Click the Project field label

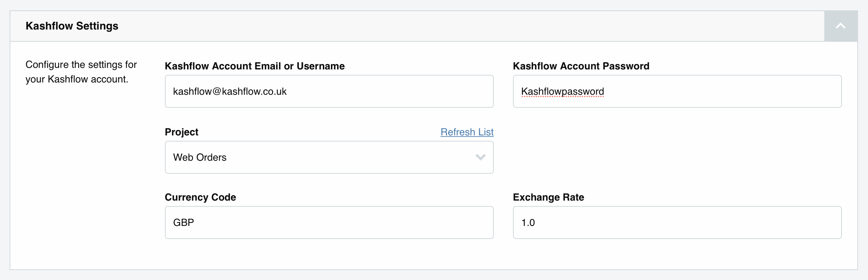click(181, 132)
